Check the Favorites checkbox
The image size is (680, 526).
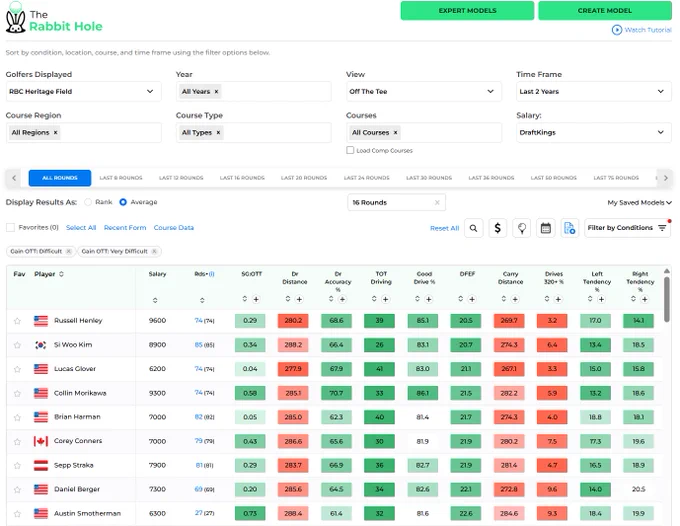[x=10, y=227]
